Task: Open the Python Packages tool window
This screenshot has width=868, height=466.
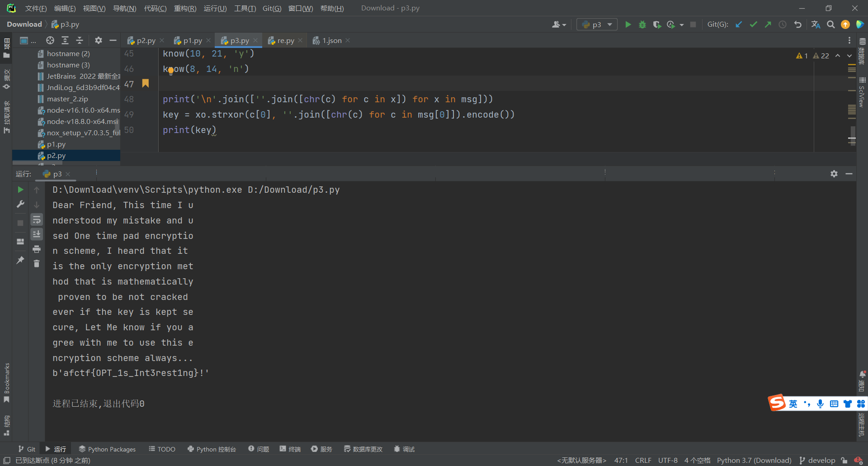Action: click(107, 449)
